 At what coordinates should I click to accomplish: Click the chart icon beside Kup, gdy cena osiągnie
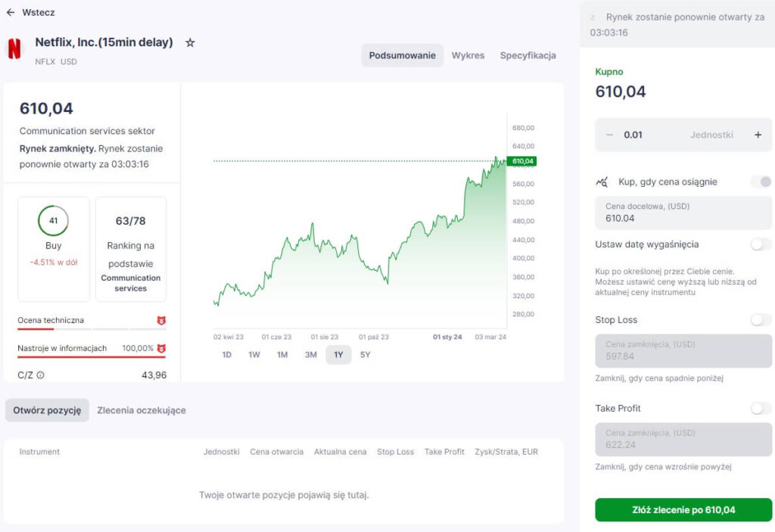point(602,182)
